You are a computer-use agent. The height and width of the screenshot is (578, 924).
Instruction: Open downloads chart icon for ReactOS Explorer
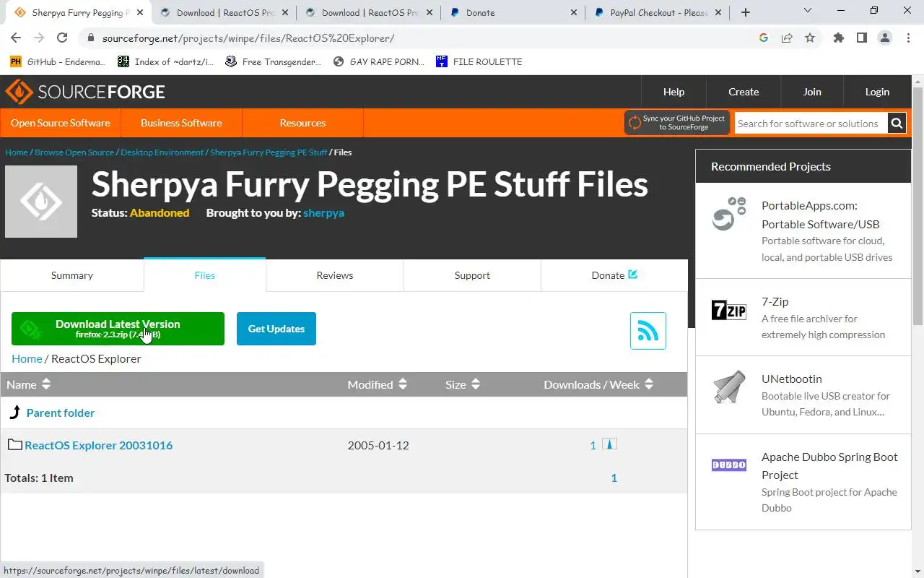610,444
